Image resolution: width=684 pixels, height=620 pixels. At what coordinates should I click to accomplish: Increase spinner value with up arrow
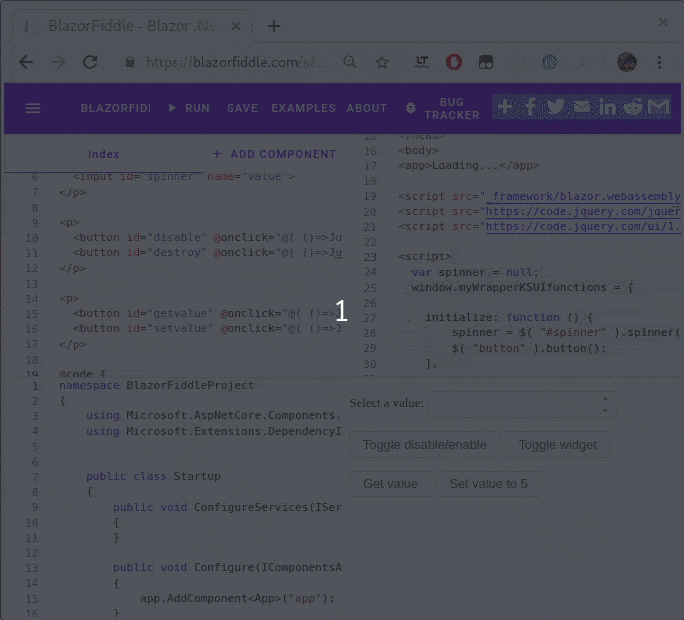pos(605,399)
